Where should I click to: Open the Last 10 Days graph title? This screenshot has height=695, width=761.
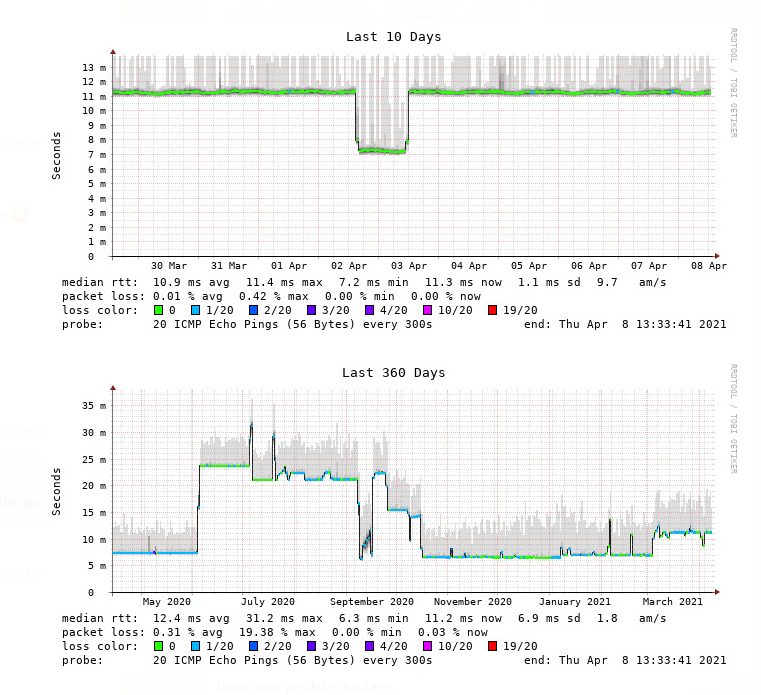tap(393, 37)
